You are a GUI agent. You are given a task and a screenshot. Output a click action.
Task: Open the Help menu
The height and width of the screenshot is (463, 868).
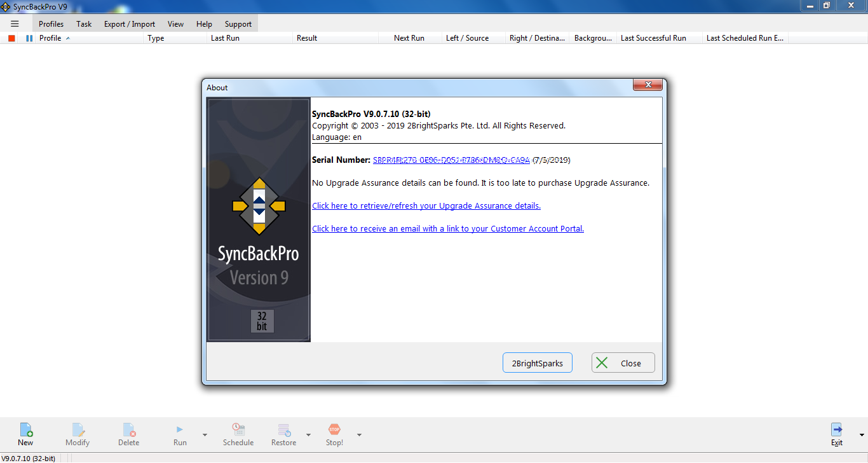click(x=204, y=24)
